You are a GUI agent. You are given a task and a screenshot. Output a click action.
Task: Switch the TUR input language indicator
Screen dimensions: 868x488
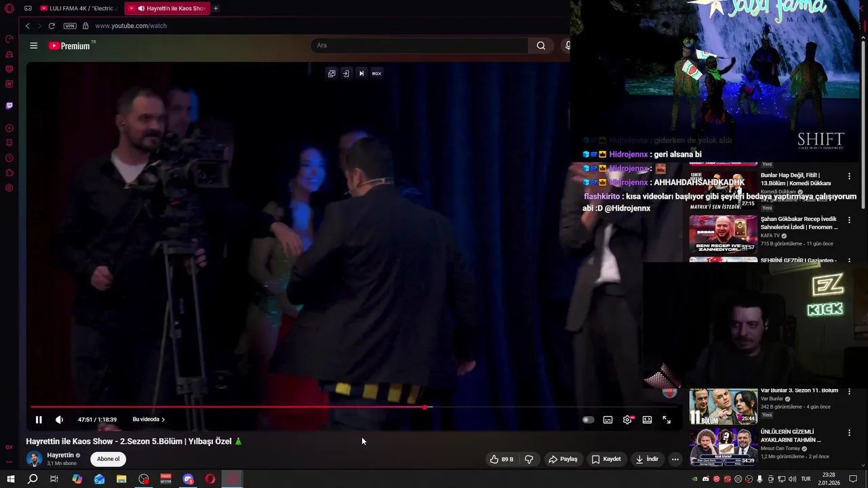click(x=806, y=479)
